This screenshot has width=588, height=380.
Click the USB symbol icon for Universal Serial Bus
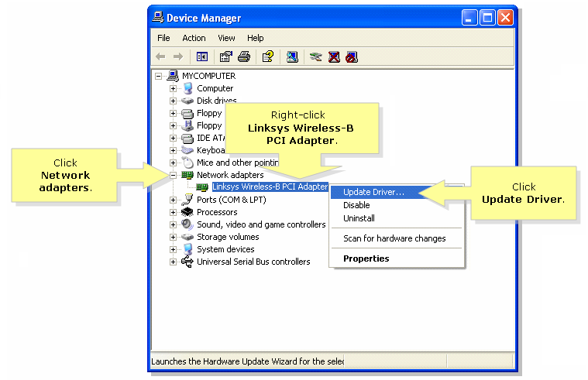[187, 262]
